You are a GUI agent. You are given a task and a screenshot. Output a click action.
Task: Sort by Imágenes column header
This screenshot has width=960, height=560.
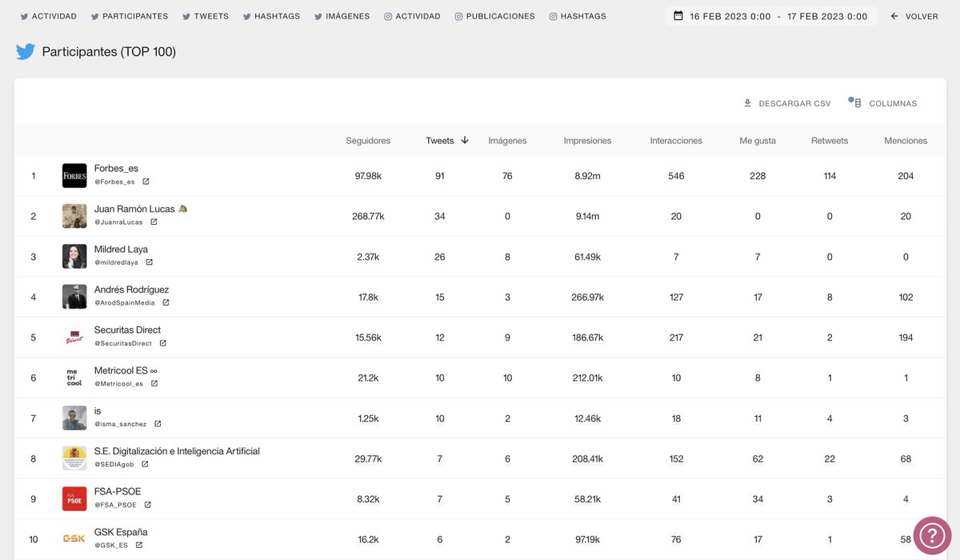[x=507, y=141]
